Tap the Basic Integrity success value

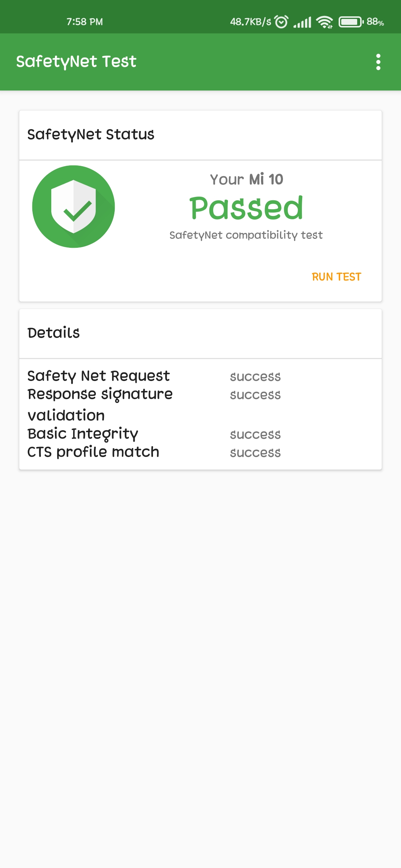(255, 435)
